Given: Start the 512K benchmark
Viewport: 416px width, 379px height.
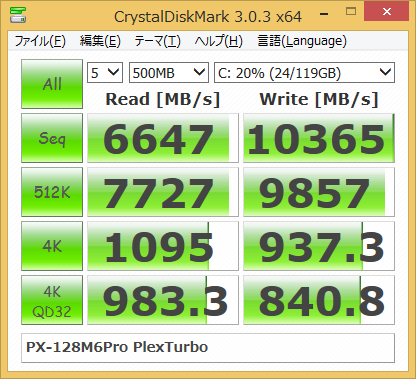Looking at the screenshot, I should click(52, 192).
